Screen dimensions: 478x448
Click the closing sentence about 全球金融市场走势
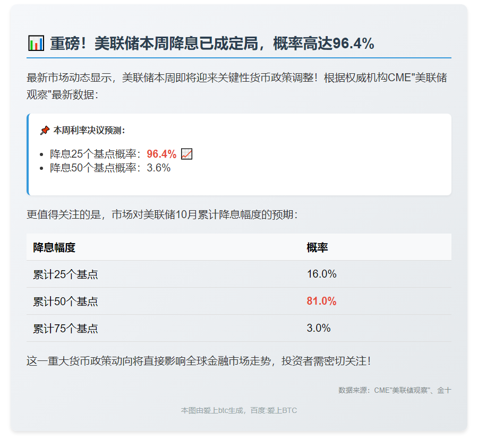[x=199, y=361]
